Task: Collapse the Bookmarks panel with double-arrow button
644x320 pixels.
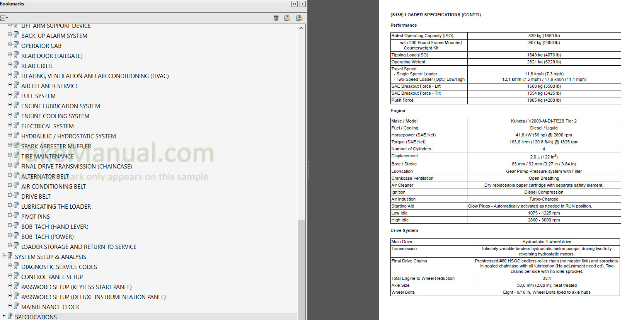Action: 295,4
